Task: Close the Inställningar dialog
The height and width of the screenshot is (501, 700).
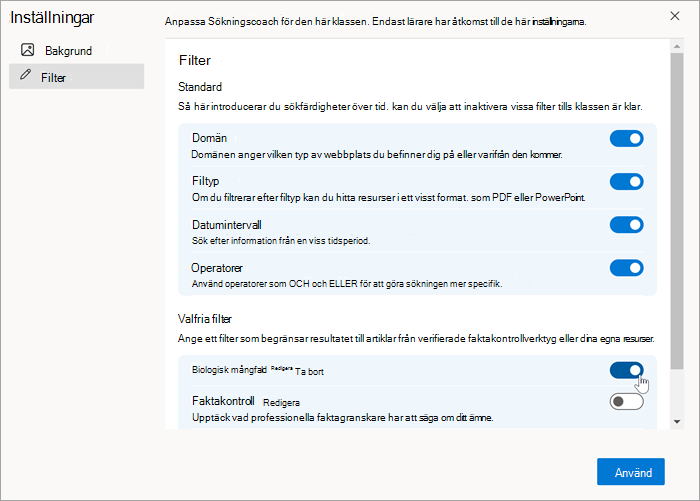Action: tap(675, 16)
